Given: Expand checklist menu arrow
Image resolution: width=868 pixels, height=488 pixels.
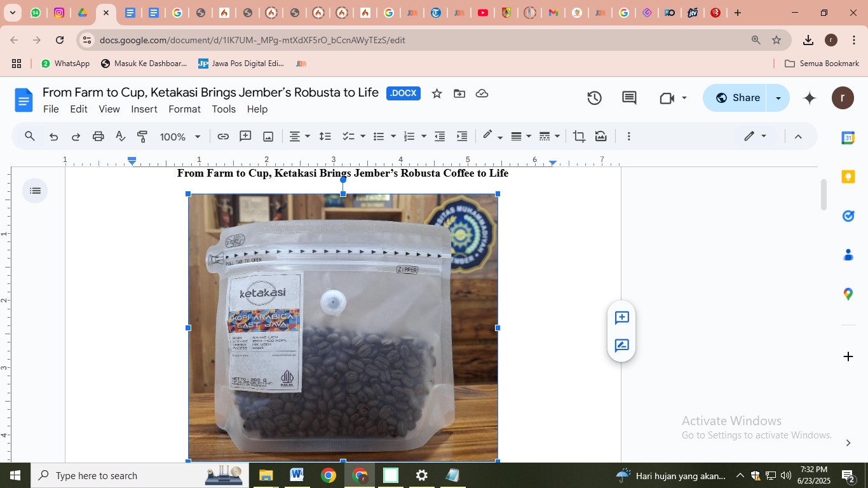Looking at the screenshot, I should tap(363, 136).
